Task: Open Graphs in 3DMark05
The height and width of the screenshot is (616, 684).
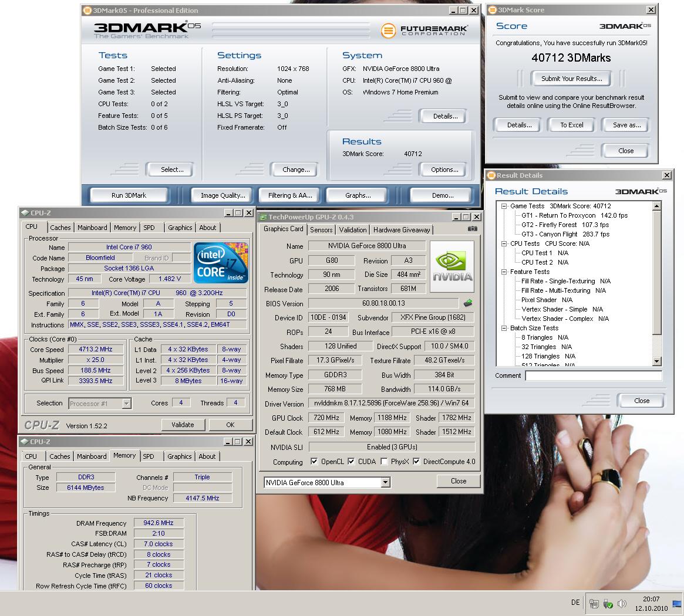Action: point(358,195)
